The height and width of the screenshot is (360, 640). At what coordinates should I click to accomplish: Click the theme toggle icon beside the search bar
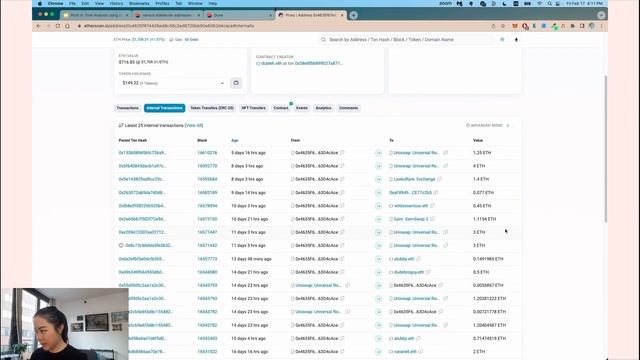502,40
